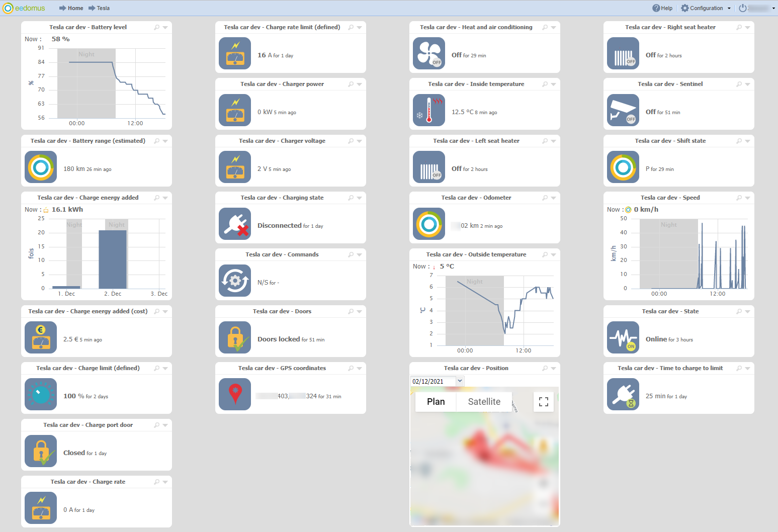Click the State online heartbeat icon

coord(623,337)
